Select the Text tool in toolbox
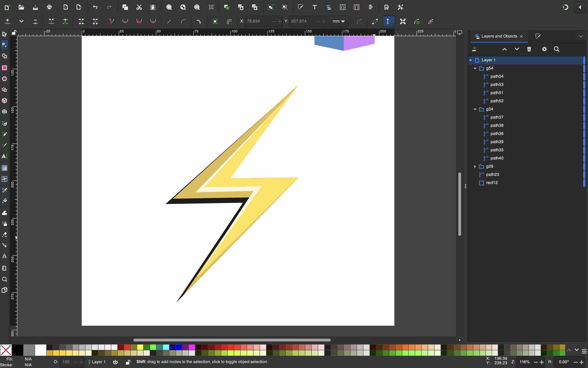Viewport: 588px width, 368px height. 4,156
